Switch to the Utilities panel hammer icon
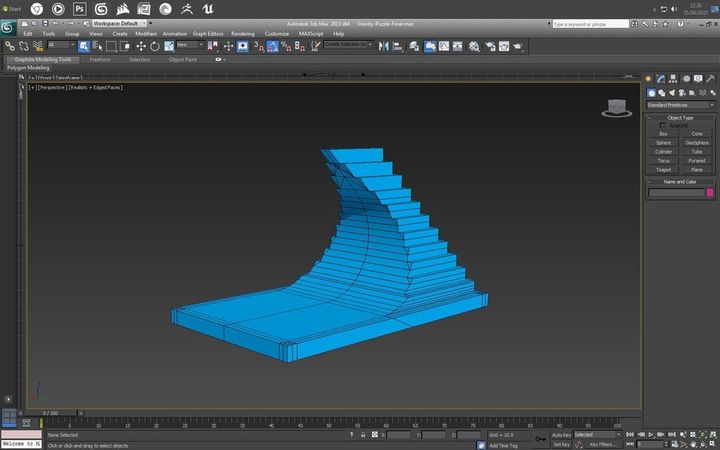This screenshot has height=450, width=720. click(x=709, y=79)
